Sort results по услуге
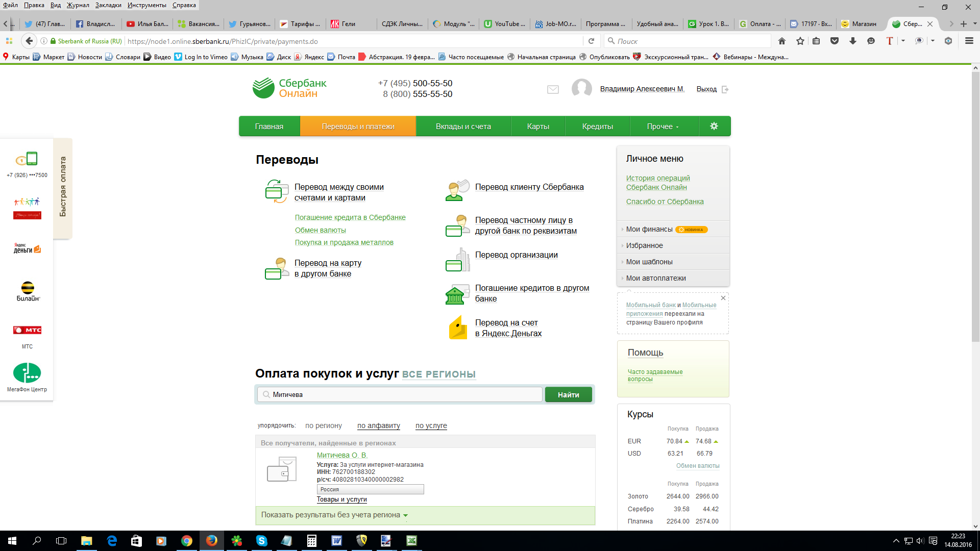The image size is (980, 551). [431, 425]
